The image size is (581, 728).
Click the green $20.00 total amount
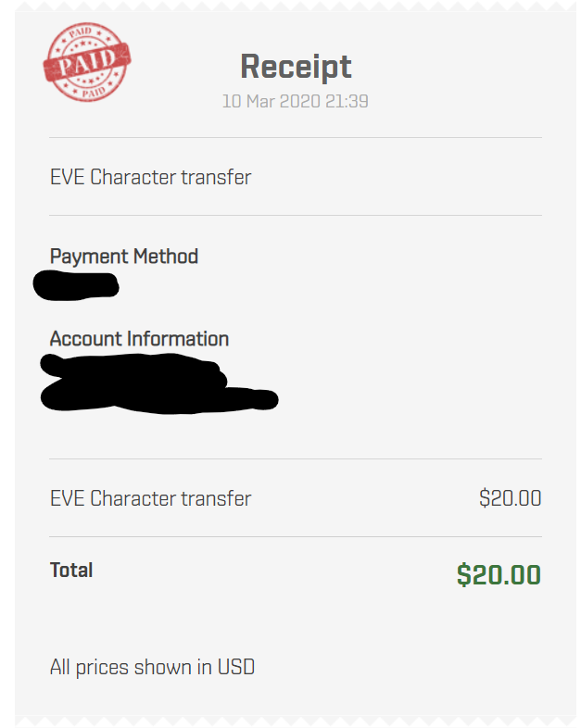499,575
